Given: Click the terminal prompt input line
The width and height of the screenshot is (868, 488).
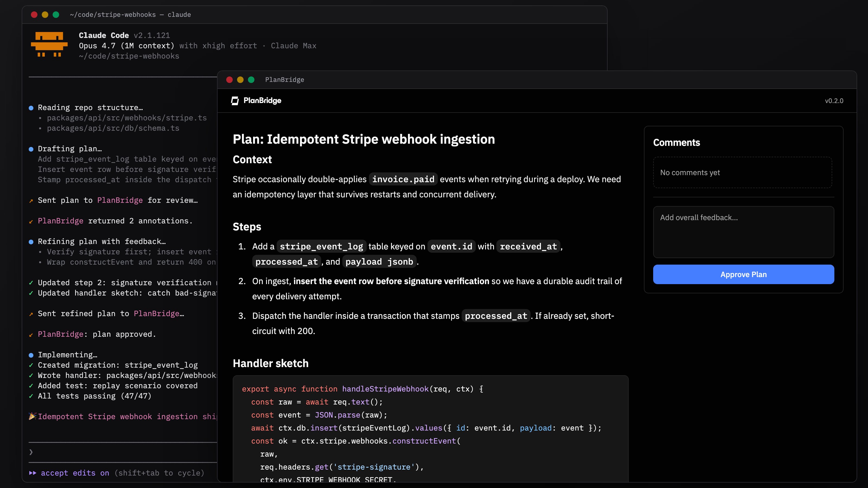Looking at the screenshot, I should click(x=123, y=452).
